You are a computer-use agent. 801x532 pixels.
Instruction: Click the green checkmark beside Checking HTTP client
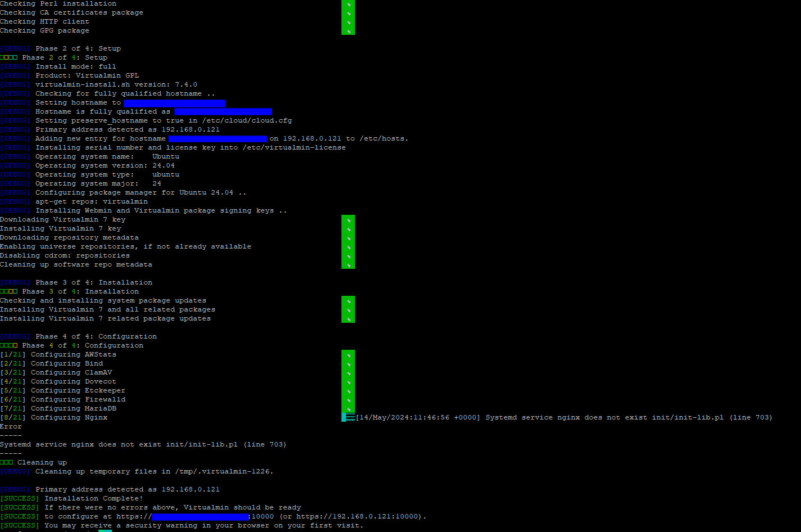[x=348, y=21]
